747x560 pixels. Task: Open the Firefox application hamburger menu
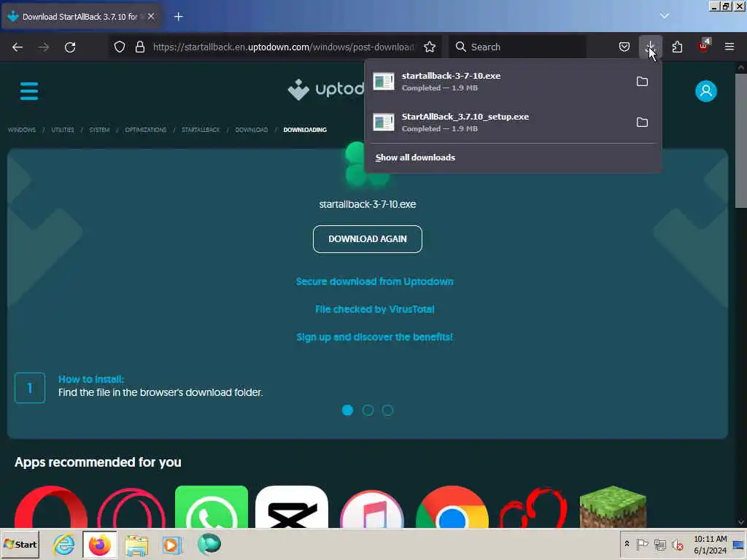coord(729,47)
